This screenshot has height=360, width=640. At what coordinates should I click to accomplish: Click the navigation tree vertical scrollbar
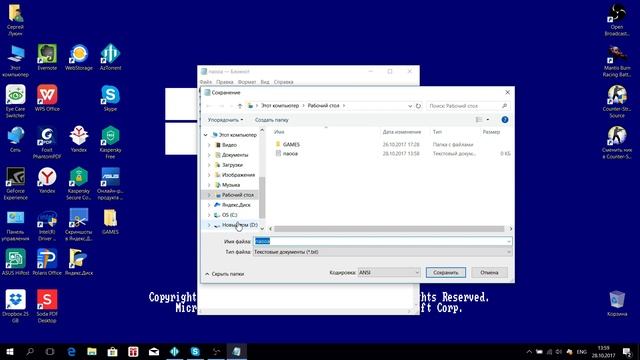262,198
